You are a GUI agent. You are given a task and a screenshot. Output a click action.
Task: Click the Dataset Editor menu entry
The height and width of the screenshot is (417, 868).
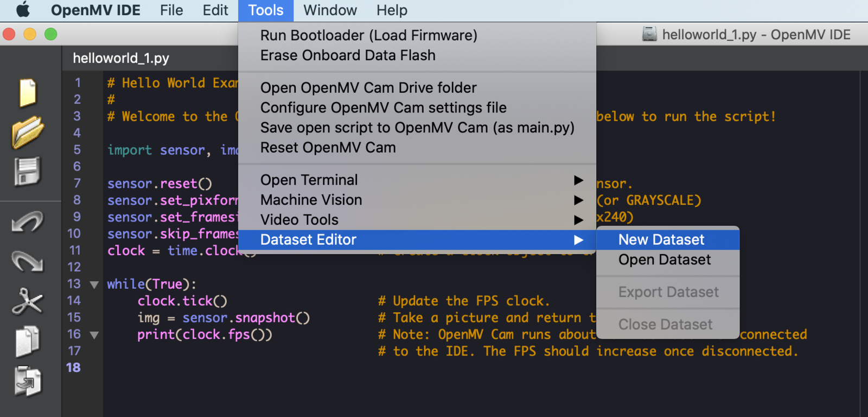[417, 240]
